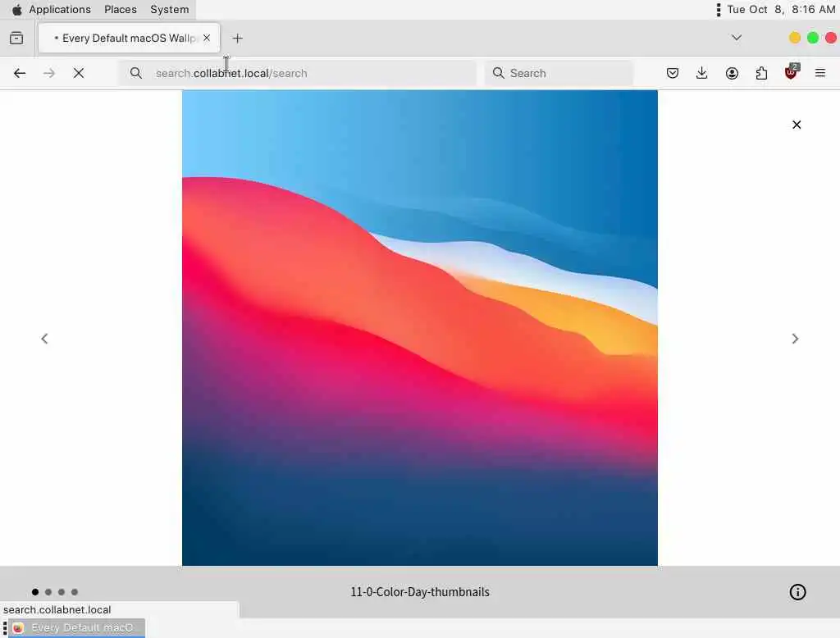Close the image lightbox viewer
Image resolution: width=840 pixels, height=638 pixels.
click(x=797, y=125)
